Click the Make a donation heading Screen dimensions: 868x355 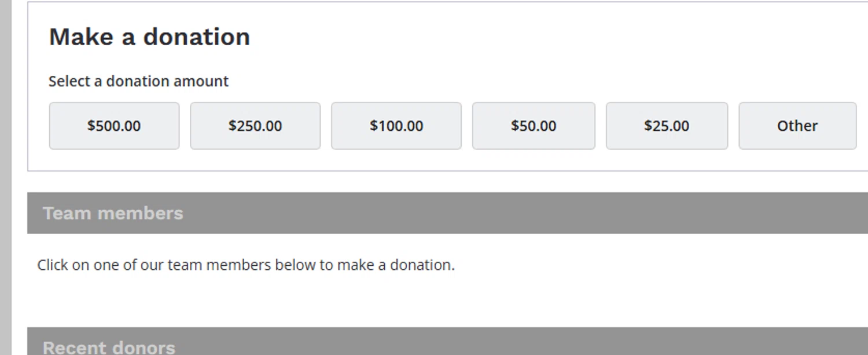coord(149,37)
